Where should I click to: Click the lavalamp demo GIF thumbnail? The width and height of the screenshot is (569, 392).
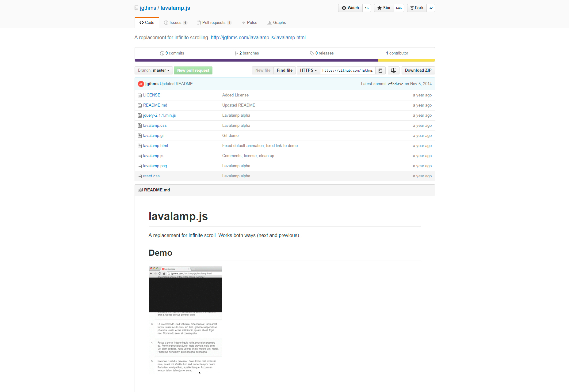point(185,320)
